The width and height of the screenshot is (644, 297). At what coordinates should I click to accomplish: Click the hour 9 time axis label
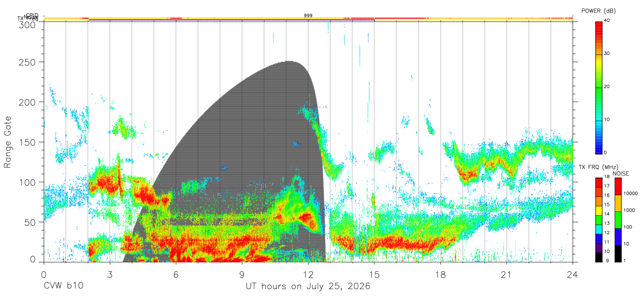tap(242, 274)
